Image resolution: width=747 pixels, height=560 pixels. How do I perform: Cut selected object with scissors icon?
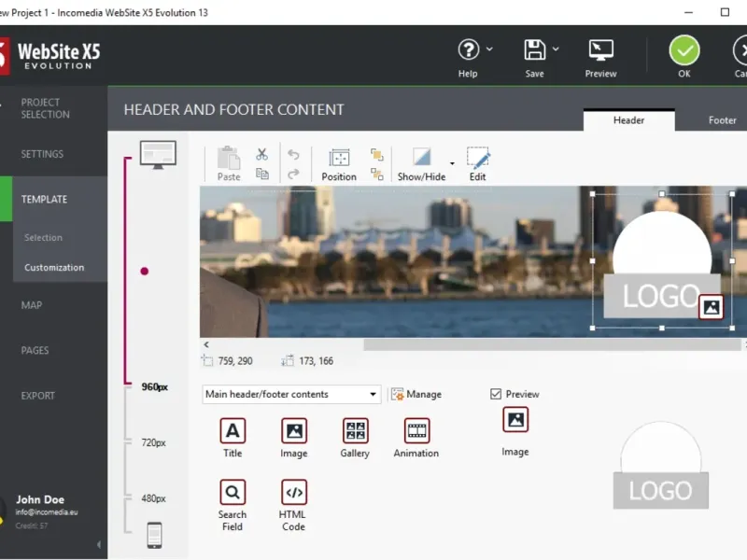tap(261, 154)
